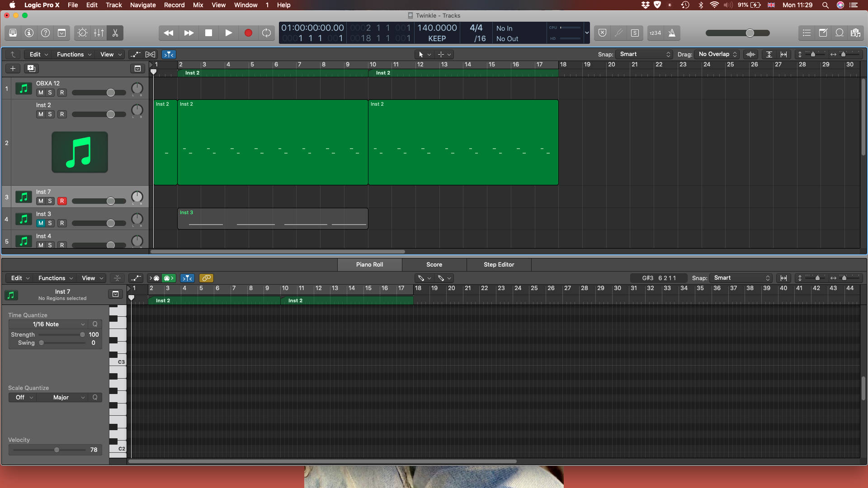
Task: Mute the OBXA 12 track
Action: click(40, 93)
